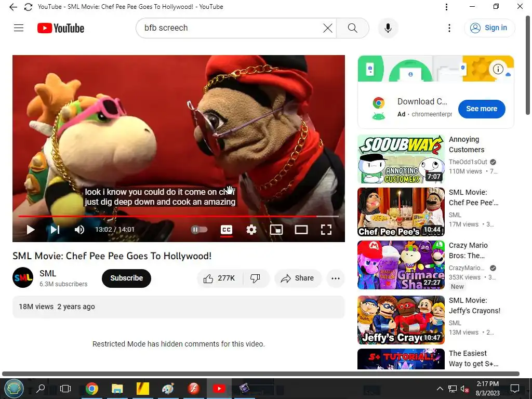Screen dimensions: 532x399
Task: Open the YouTube guide hamburger menu
Action: coord(19,28)
